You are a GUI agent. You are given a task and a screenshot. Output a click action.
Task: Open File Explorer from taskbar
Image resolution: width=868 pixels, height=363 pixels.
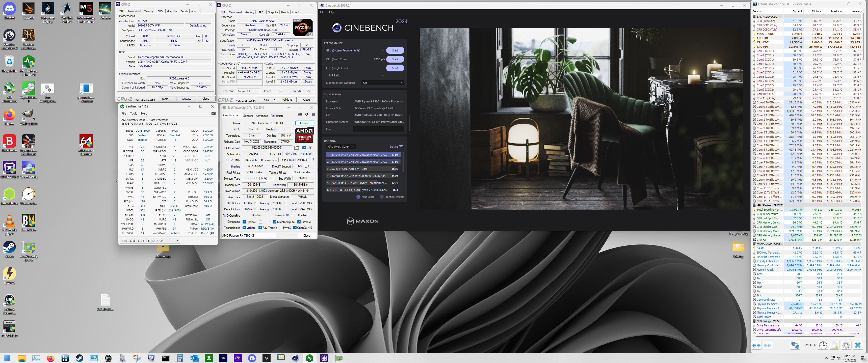click(x=21, y=358)
